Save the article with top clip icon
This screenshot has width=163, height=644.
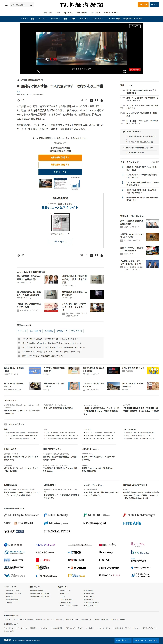click(19, 100)
